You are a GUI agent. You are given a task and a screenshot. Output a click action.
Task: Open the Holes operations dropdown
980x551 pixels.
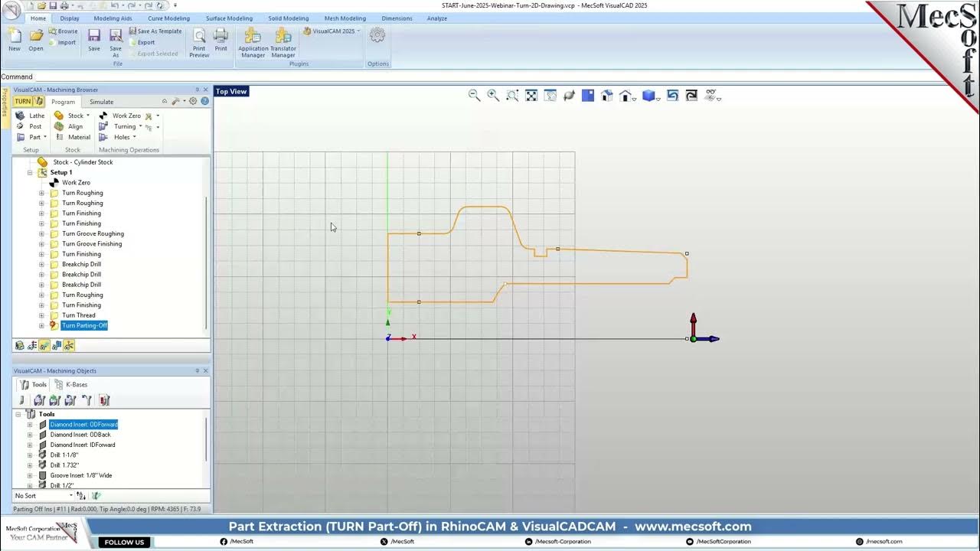[x=134, y=137]
